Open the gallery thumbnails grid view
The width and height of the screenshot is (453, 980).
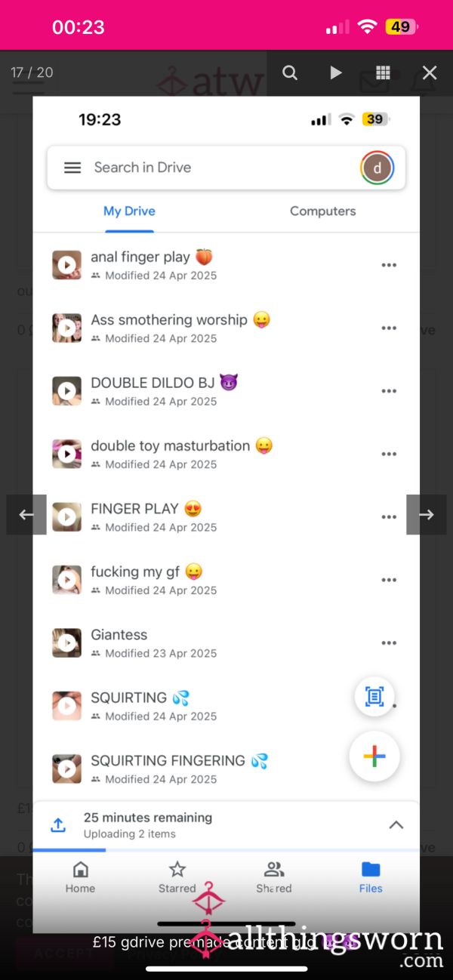pos(383,72)
